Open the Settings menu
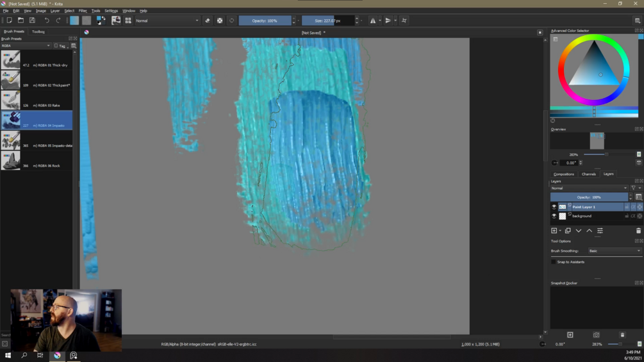Screen dimensions: 644x362 click(111, 11)
